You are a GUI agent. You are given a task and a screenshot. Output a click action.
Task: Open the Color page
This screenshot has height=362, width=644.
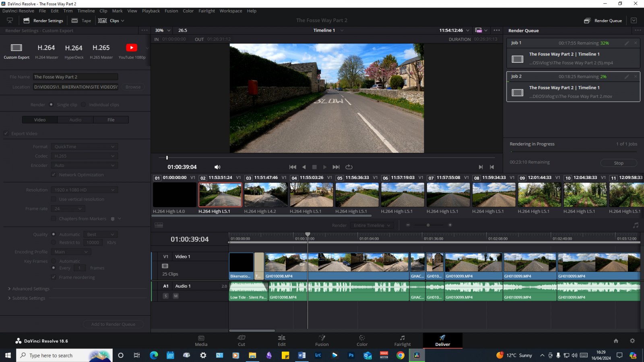click(x=362, y=340)
